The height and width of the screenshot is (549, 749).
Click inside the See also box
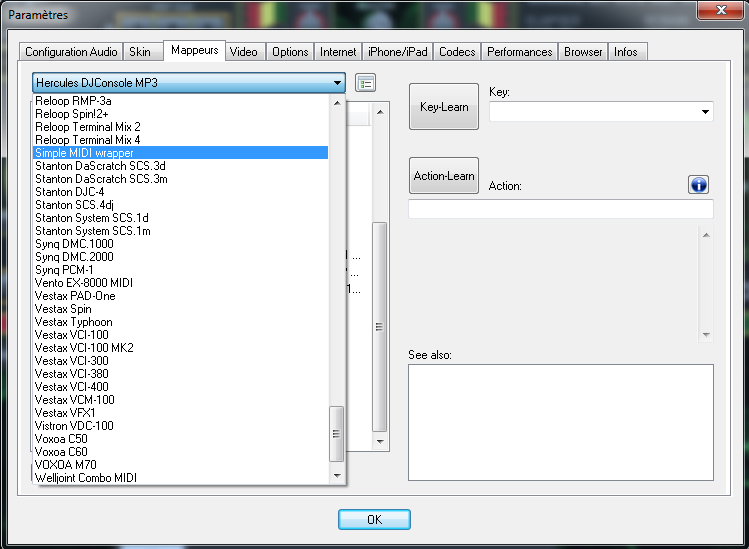click(561, 422)
